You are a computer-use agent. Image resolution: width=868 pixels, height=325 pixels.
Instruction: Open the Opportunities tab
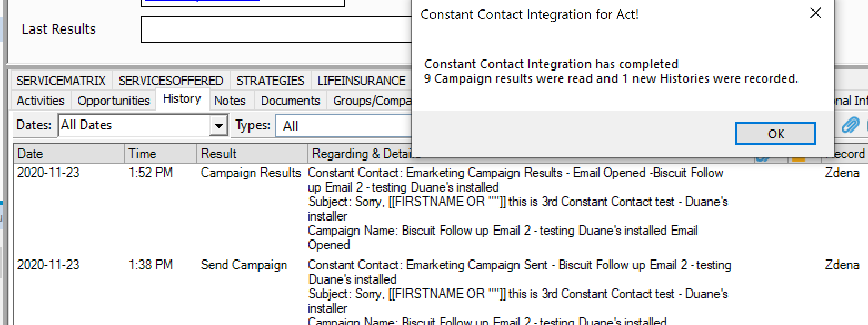[x=114, y=101]
